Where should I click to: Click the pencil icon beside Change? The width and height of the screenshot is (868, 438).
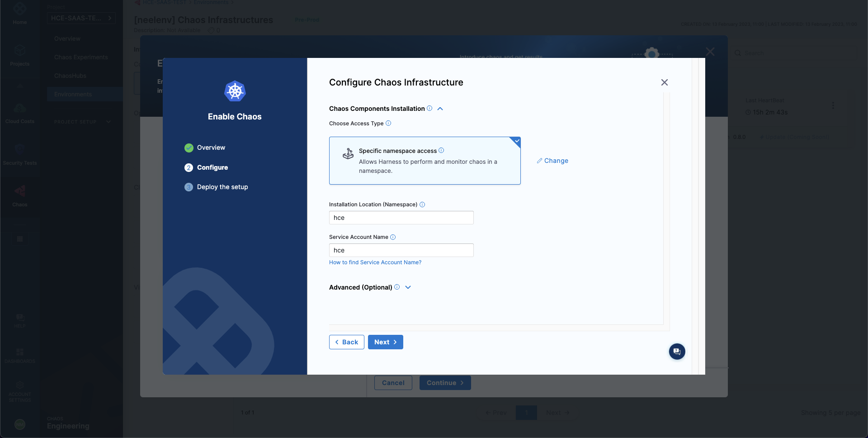click(x=539, y=161)
